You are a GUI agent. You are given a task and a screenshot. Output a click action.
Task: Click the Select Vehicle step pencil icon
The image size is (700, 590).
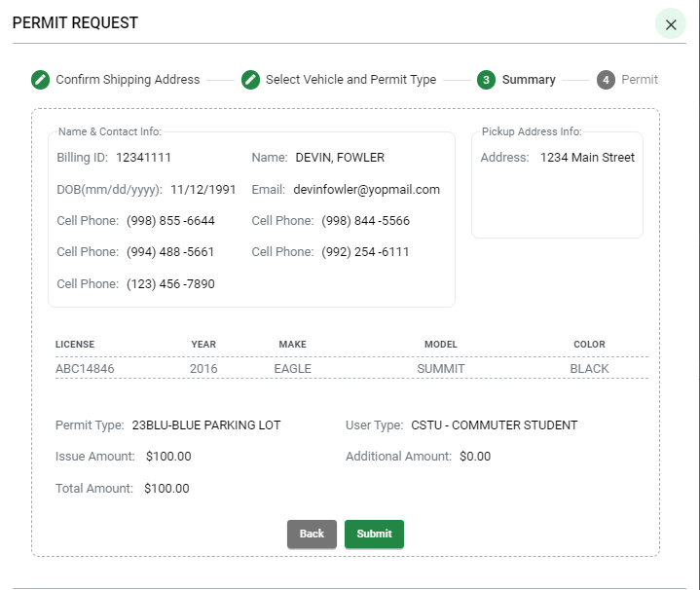251,80
